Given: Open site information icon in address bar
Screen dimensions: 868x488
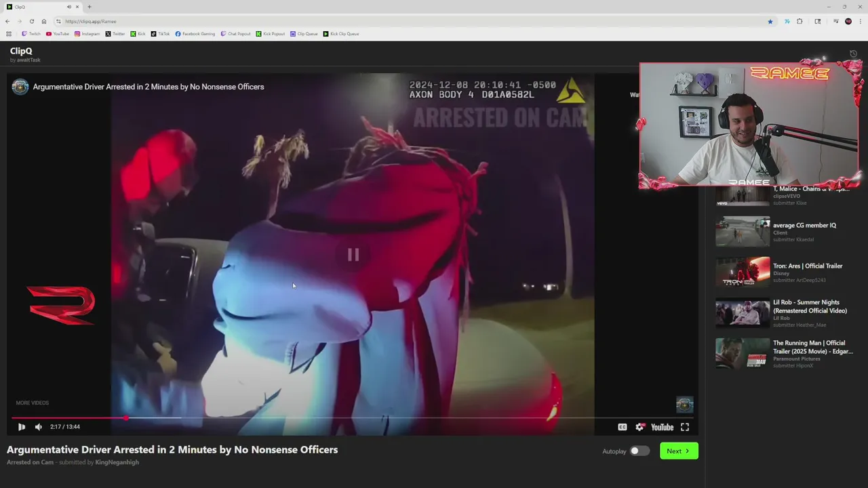Looking at the screenshot, I should pyautogui.click(x=59, y=21).
